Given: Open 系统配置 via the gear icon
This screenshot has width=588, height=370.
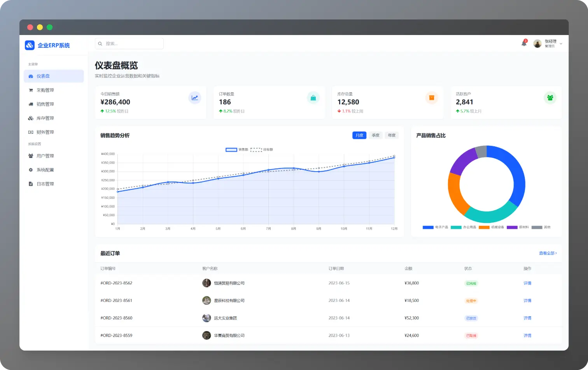Looking at the screenshot, I should tap(31, 170).
